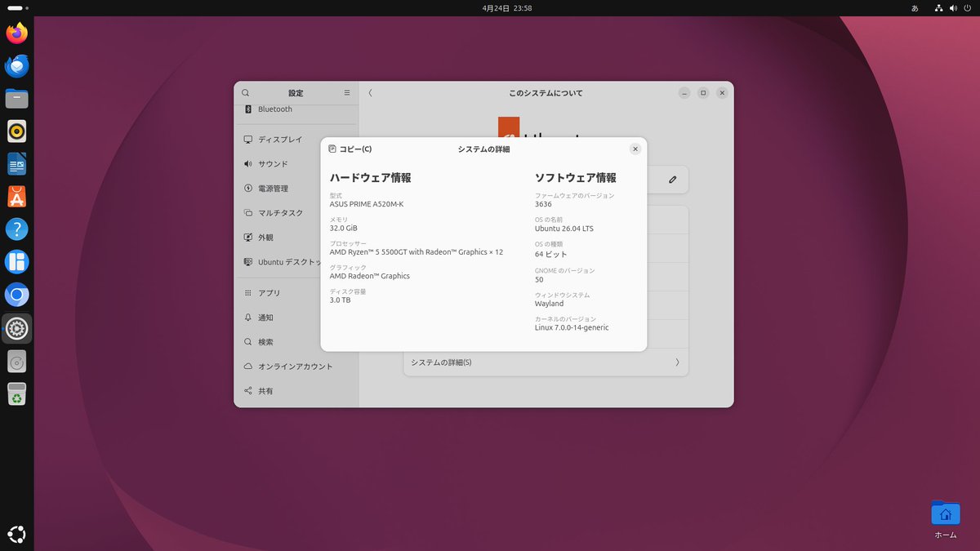Click the Wayland window system value
Screen dimensions: 980x551
point(550,304)
